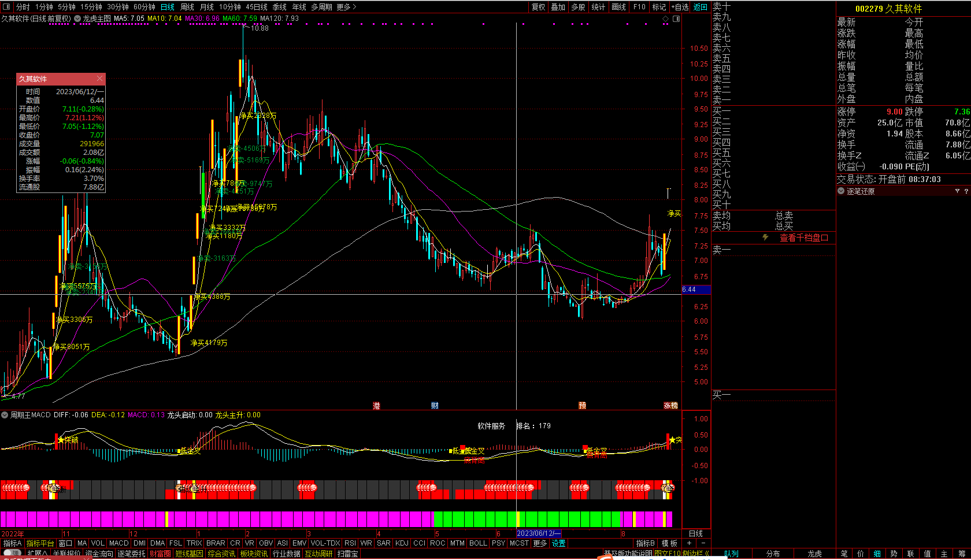This screenshot has width=971, height=560.
Task: Open the 综合资讯 tab
Action: [221, 554]
